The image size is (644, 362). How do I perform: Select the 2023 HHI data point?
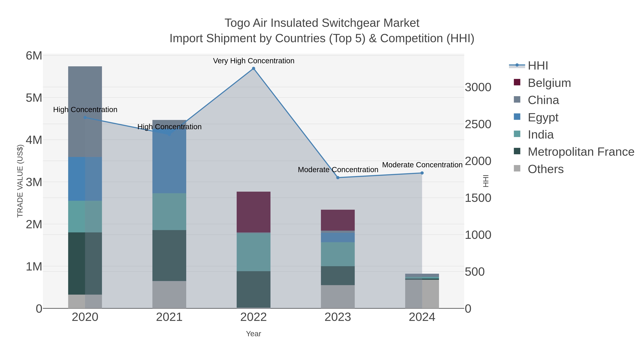point(338,178)
